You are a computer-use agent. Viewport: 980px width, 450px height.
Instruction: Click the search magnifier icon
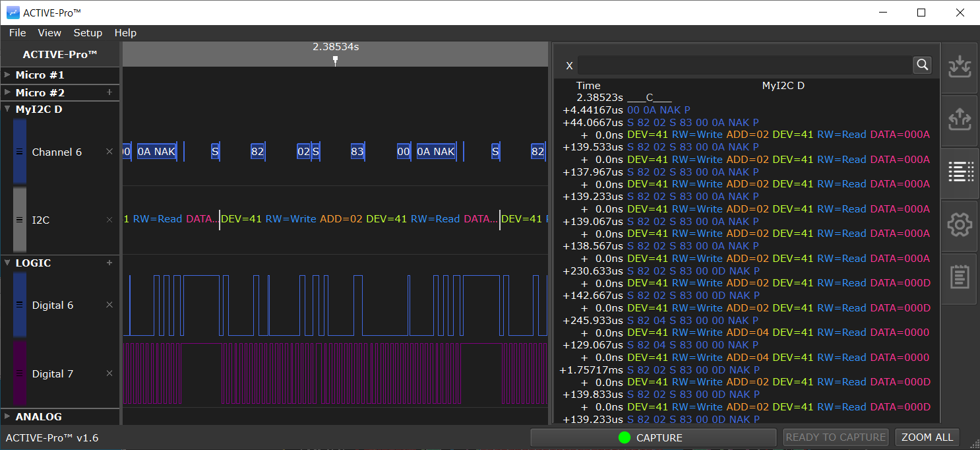[922, 65]
